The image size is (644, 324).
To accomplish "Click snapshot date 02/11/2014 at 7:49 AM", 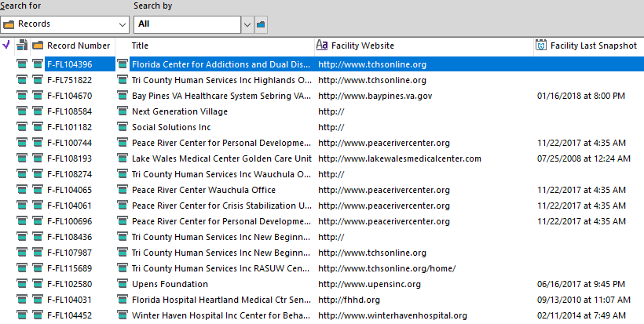I will pos(581,315).
